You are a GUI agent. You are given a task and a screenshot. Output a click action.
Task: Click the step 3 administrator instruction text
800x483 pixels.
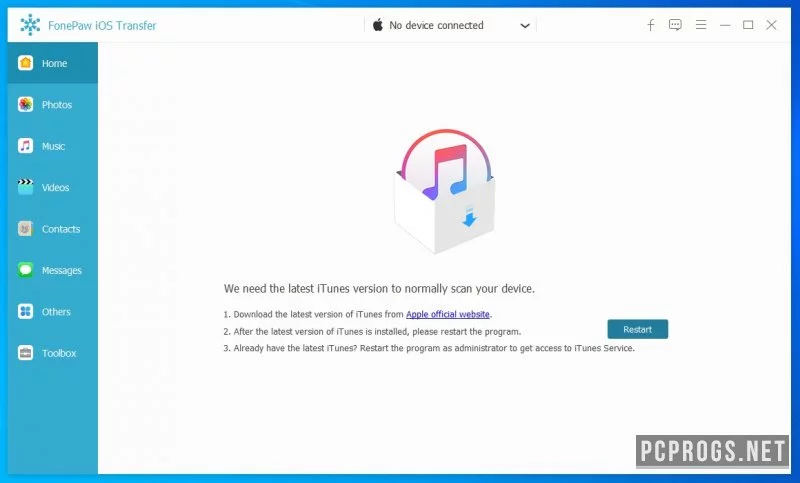click(429, 348)
